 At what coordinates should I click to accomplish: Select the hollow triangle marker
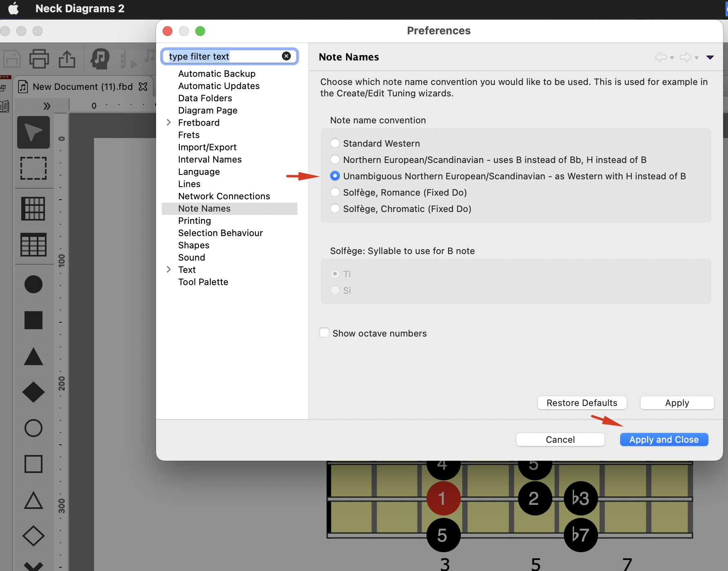[33, 500]
